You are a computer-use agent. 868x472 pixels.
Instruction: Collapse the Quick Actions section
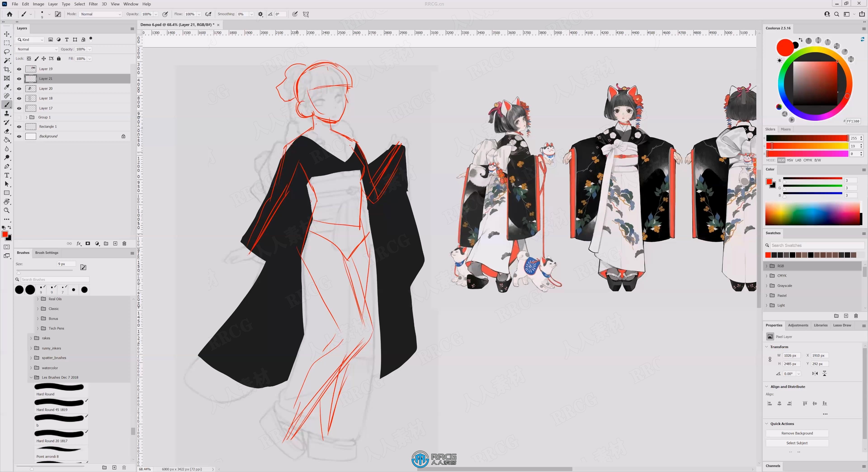[x=767, y=424]
